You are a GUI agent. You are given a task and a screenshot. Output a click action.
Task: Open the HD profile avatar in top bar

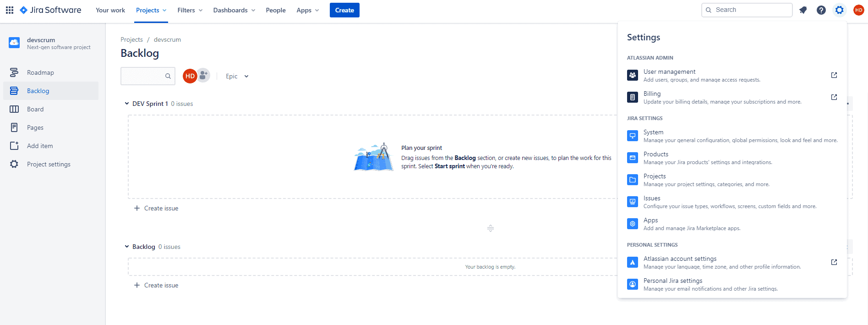click(858, 10)
